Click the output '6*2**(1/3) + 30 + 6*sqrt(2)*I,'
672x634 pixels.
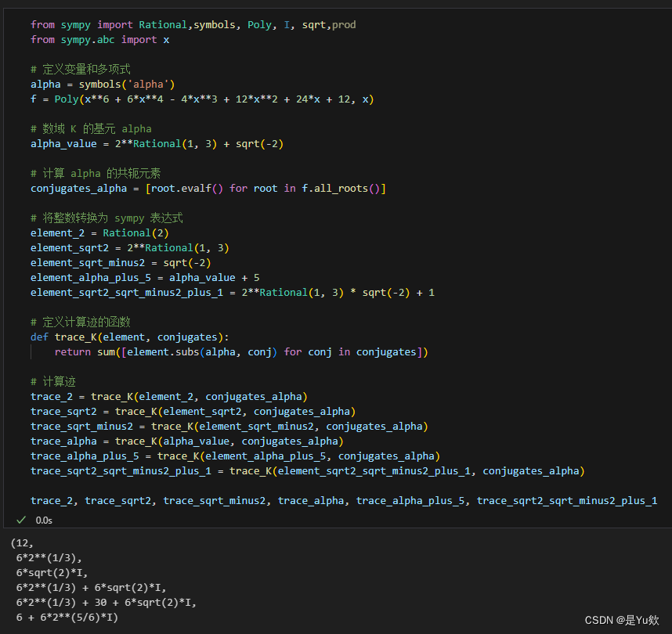pyautogui.click(x=107, y=603)
